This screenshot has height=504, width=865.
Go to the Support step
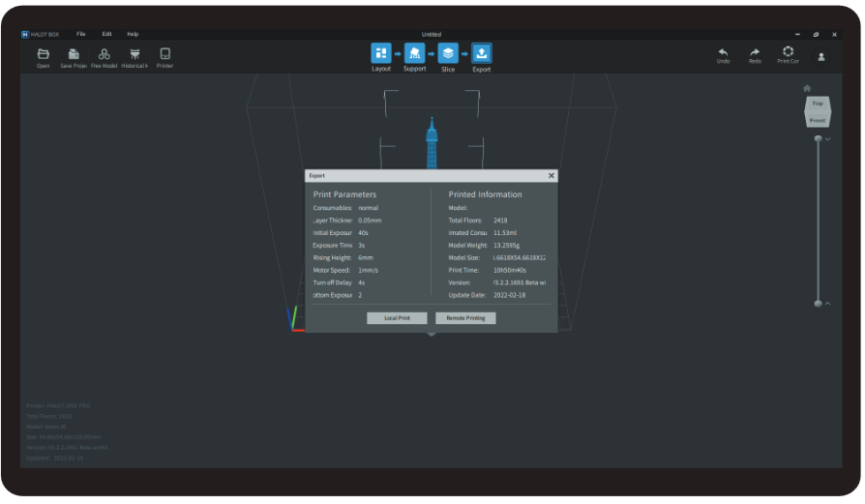point(414,53)
